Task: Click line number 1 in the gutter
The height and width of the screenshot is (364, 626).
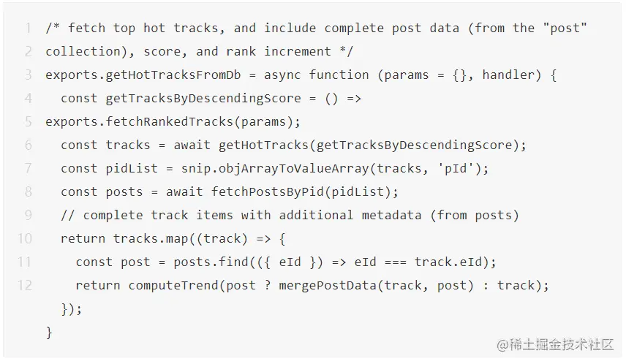Action: coord(29,29)
